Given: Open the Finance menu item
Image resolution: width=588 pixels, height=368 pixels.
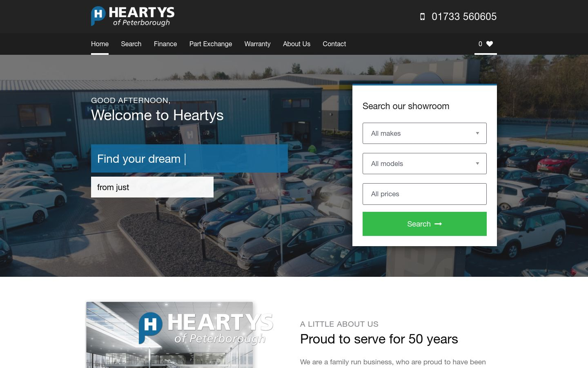Looking at the screenshot, I should tap(165, 44).
